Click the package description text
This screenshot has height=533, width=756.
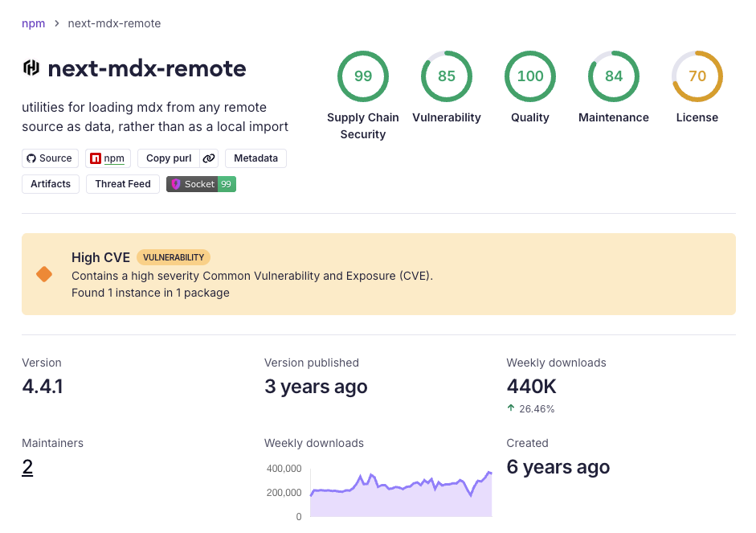(155, 117)
